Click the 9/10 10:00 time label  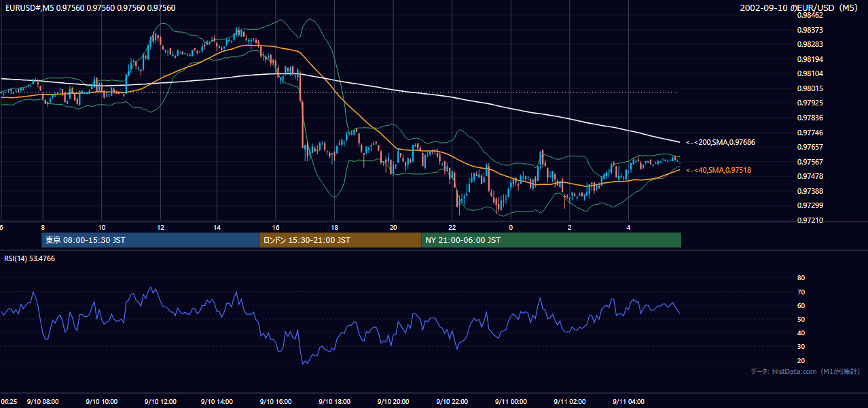pos(102,401)
